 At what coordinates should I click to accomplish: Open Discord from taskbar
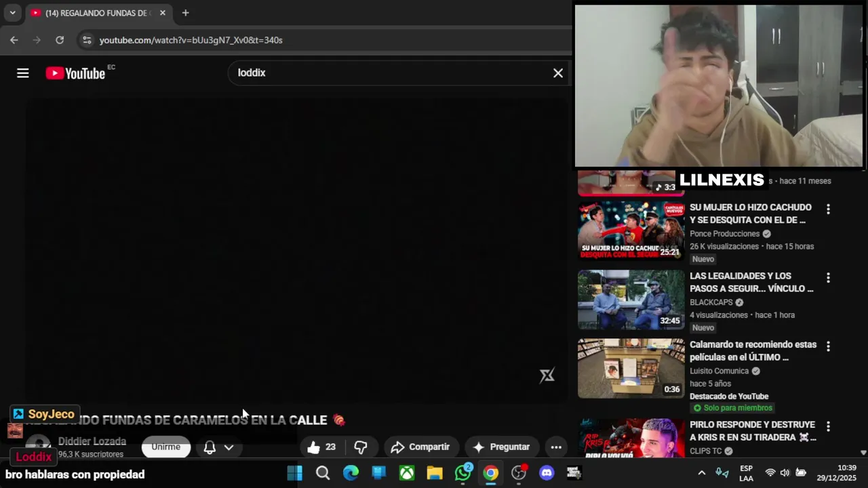pyautogui.click(x=547, y=473)
